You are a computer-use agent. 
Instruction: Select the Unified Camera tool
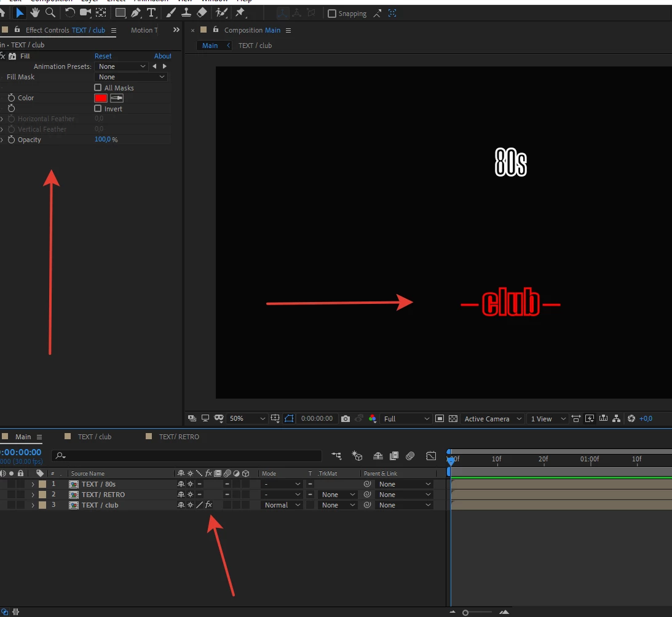click(x=85, y=13)
